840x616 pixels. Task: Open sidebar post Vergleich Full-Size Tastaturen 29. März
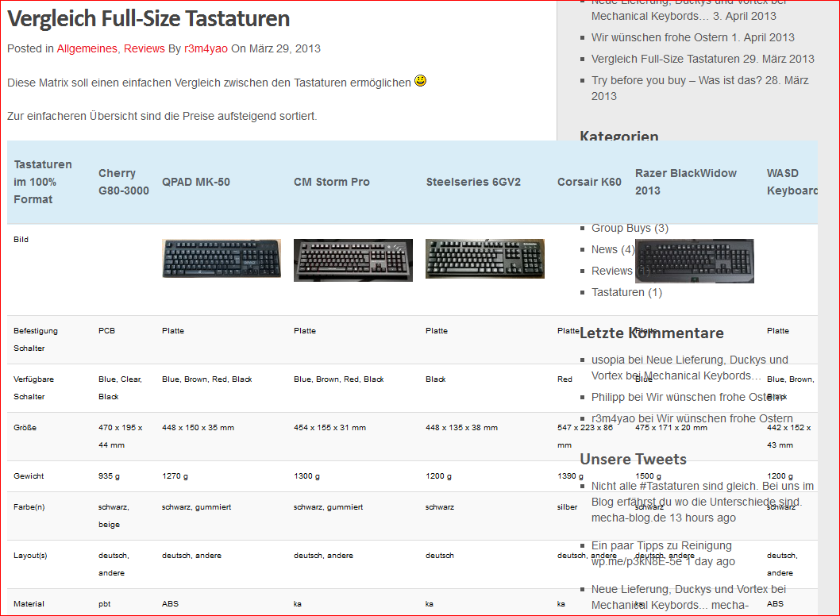click(703, 59)
